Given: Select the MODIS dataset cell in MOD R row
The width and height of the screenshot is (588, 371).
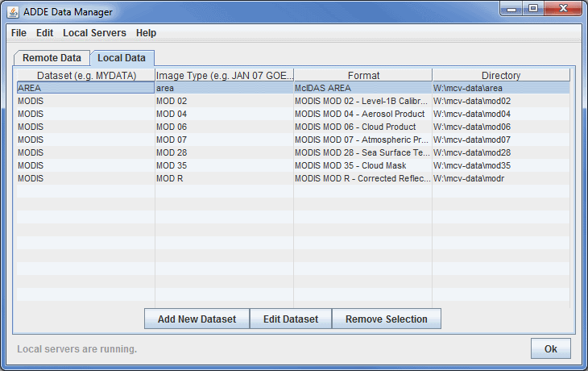Looking at the screenshot, I should 86,178.
